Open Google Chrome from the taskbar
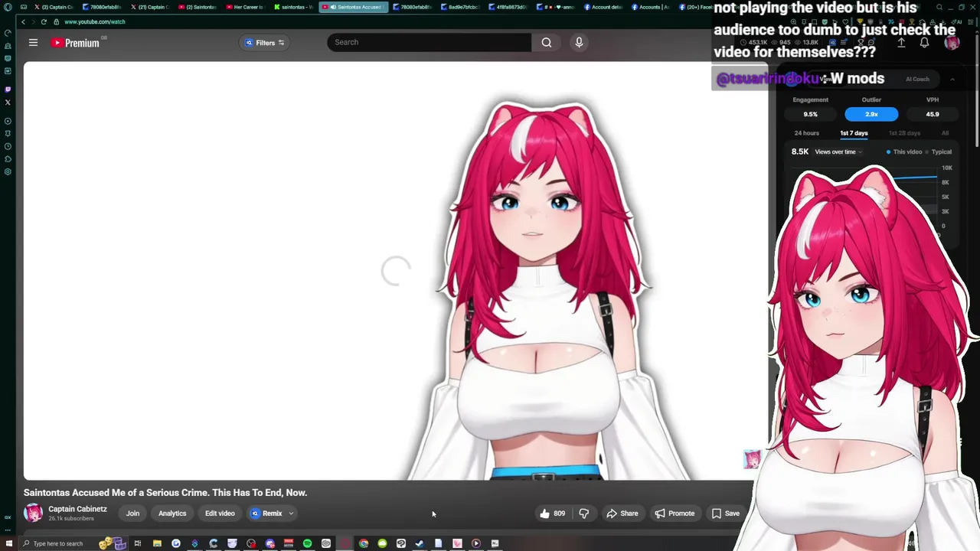Image resolution: width=980 pixels, height=551 pixels. [x=364, y=543]
